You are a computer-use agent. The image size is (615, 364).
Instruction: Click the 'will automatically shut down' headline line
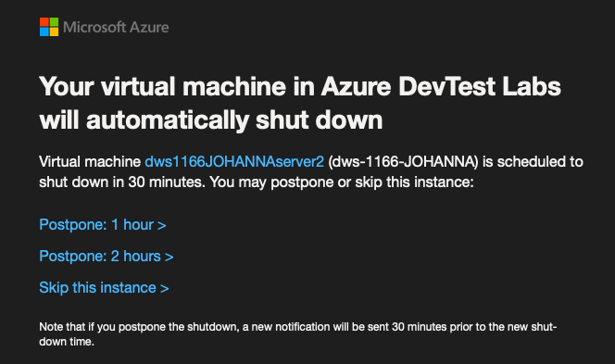coord(211,120)
